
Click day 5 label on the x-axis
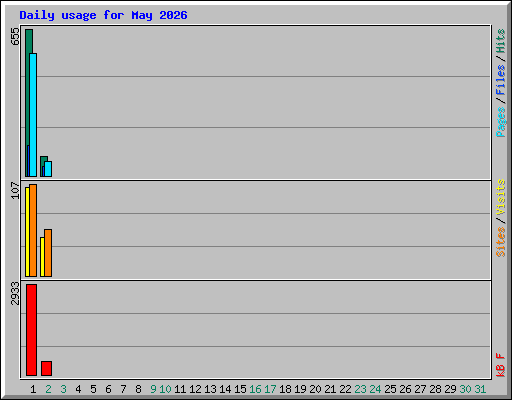(93, 389)
